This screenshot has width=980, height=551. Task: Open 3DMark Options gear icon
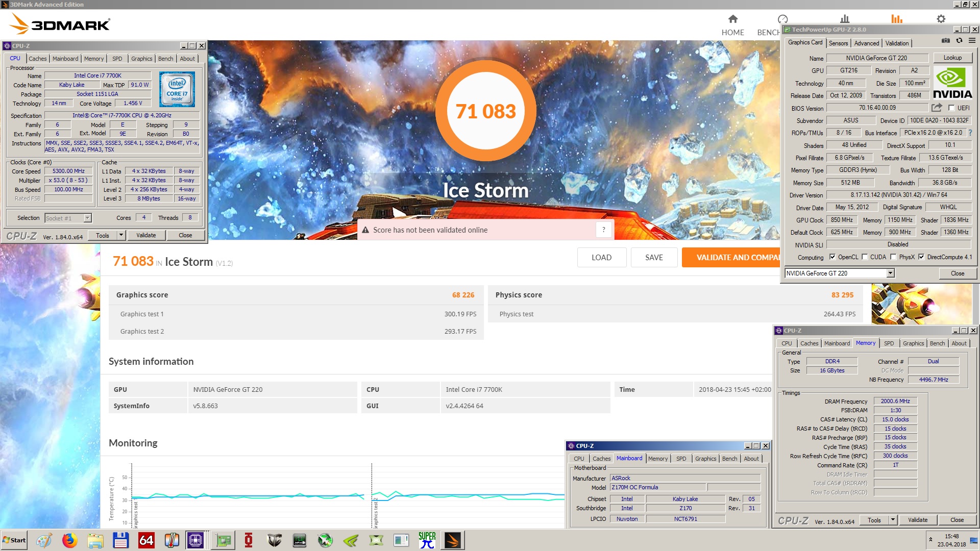pyautogui.click(x=941, y=19)
